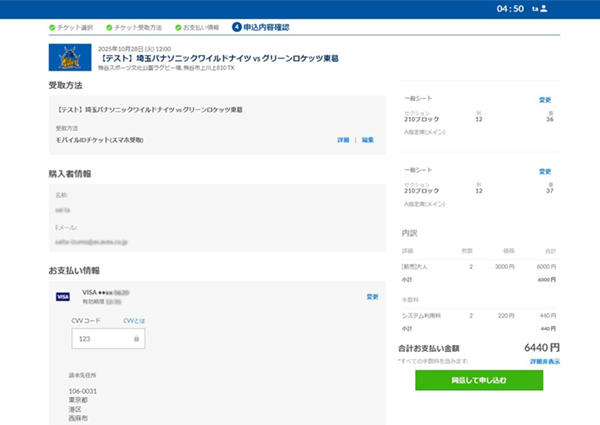Click the [前売]大人 row label
Image resolution: width=600 pixels, height=425 pixels.
tap(414, 267)
